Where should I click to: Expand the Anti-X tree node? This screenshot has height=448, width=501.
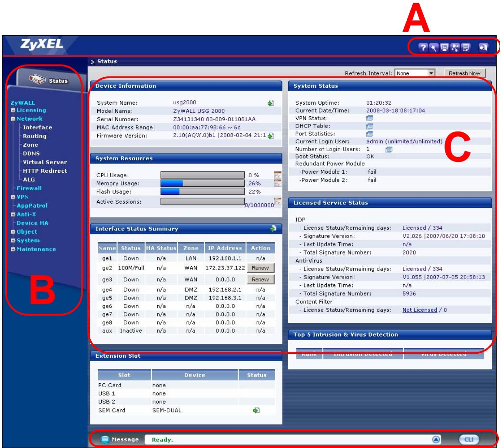(x=13, y=214)
